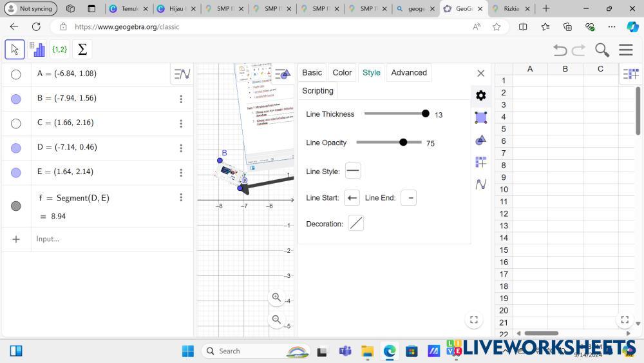Open the Decoration dropdown
This screenshot has height=363, width=644.
(355, 224)
